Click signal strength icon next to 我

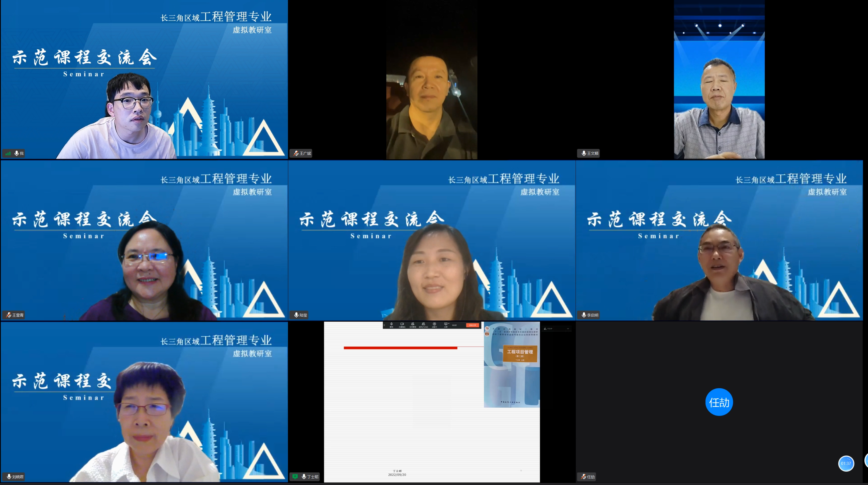[8, 153]
